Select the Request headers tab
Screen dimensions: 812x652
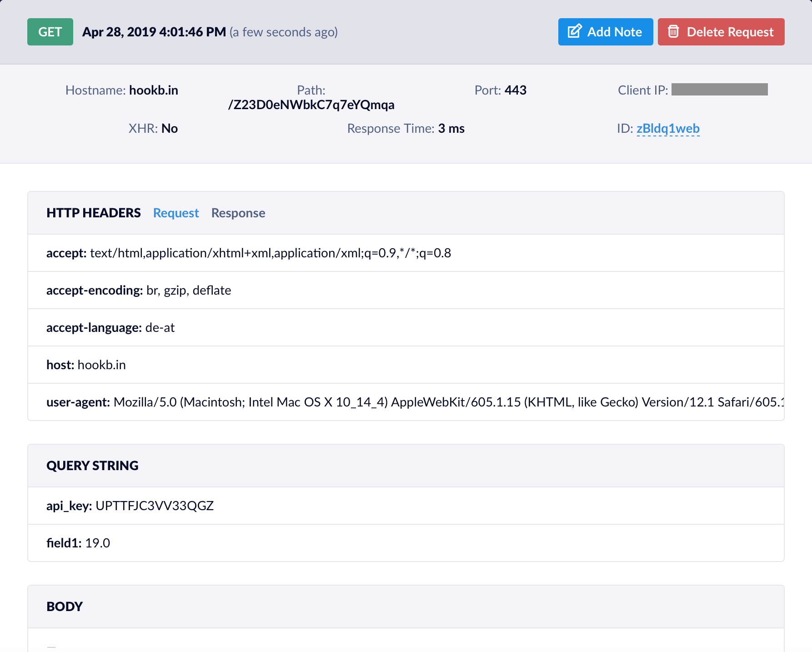176,213
